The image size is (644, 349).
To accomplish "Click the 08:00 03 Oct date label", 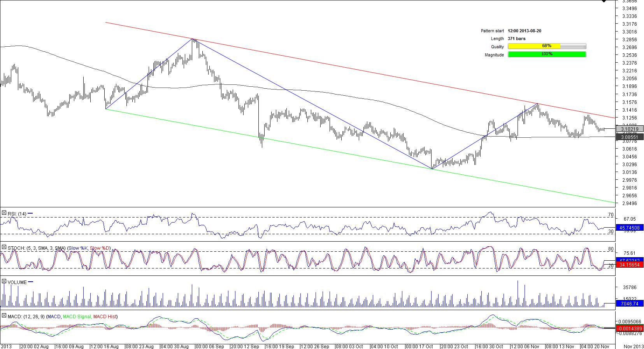I will 349,346.
